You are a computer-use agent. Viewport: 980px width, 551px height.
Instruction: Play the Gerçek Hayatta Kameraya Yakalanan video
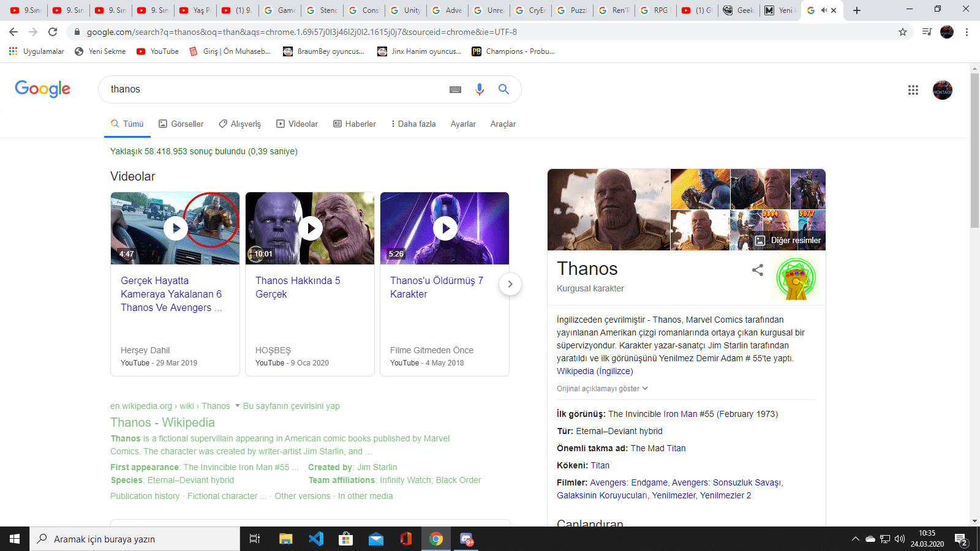point(175,228)
